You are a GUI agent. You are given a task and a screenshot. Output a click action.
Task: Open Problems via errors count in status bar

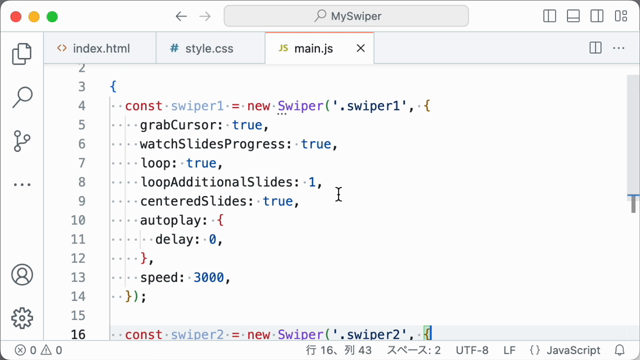[x=26, y=350]
